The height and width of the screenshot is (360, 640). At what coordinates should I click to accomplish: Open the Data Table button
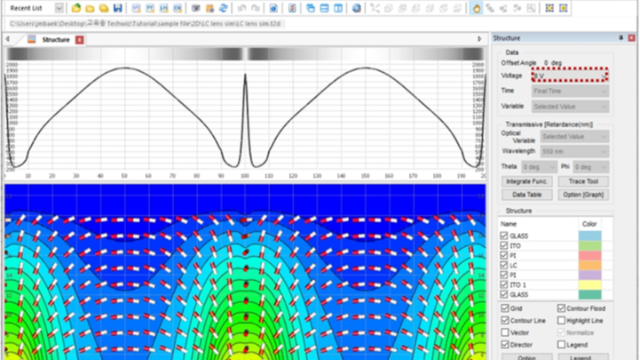527,195
